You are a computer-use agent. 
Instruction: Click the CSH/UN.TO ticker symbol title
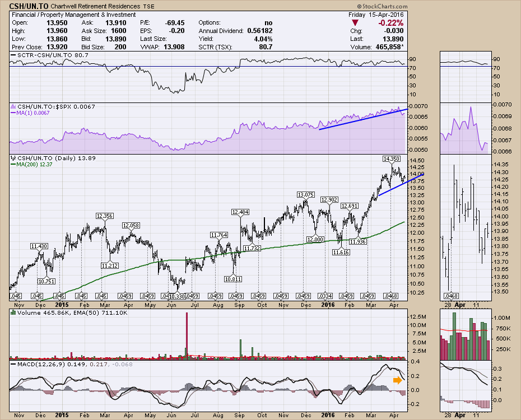tap(29, 6)
